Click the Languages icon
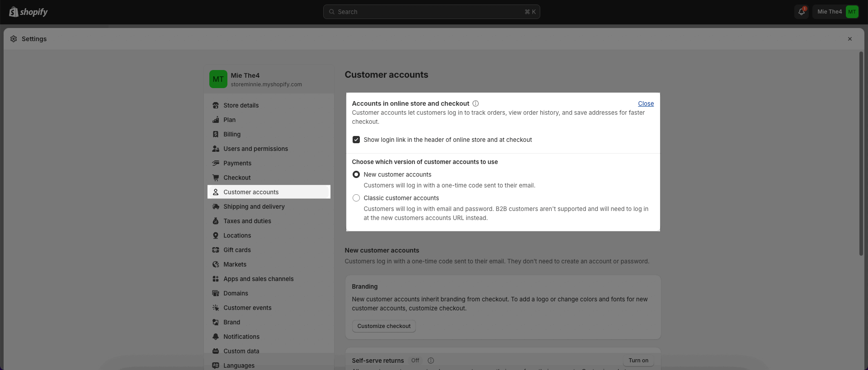This screenshot has height=370, width=868. [216, 365]
